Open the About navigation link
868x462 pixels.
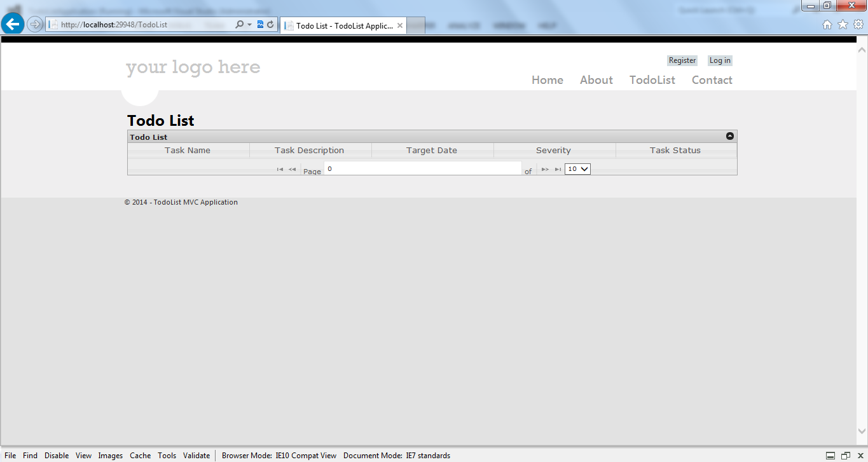point(596,80)
